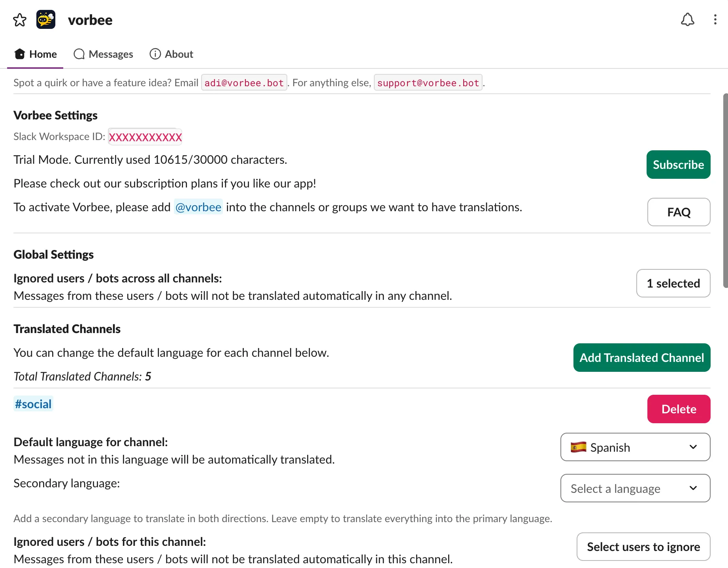This screenshot has width=728, height=568.
Task: Open the '1 selected' ignored users selector
Action: point(673,283)
